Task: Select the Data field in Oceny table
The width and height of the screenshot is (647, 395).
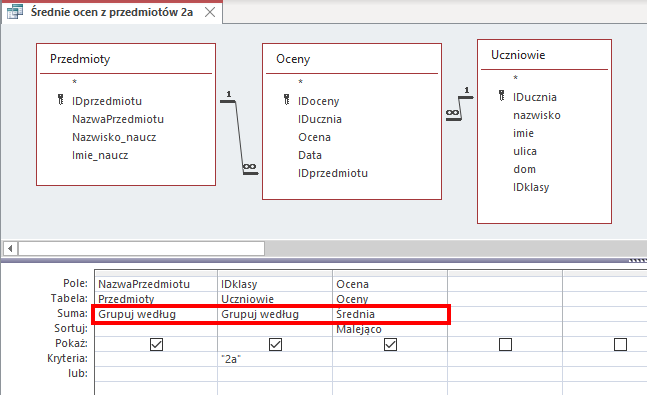Action: (x=310, y=156)
